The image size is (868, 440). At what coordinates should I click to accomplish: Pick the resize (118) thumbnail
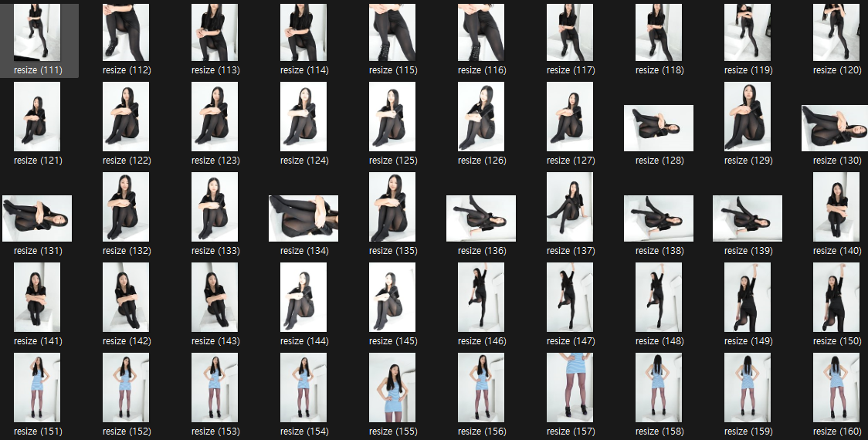point(659,32)
